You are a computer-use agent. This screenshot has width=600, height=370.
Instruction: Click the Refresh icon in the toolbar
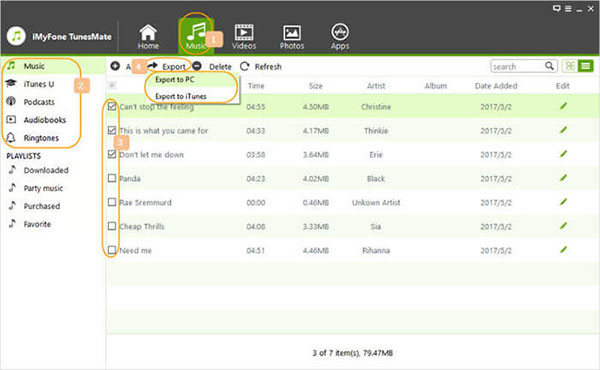coord(245,67)
